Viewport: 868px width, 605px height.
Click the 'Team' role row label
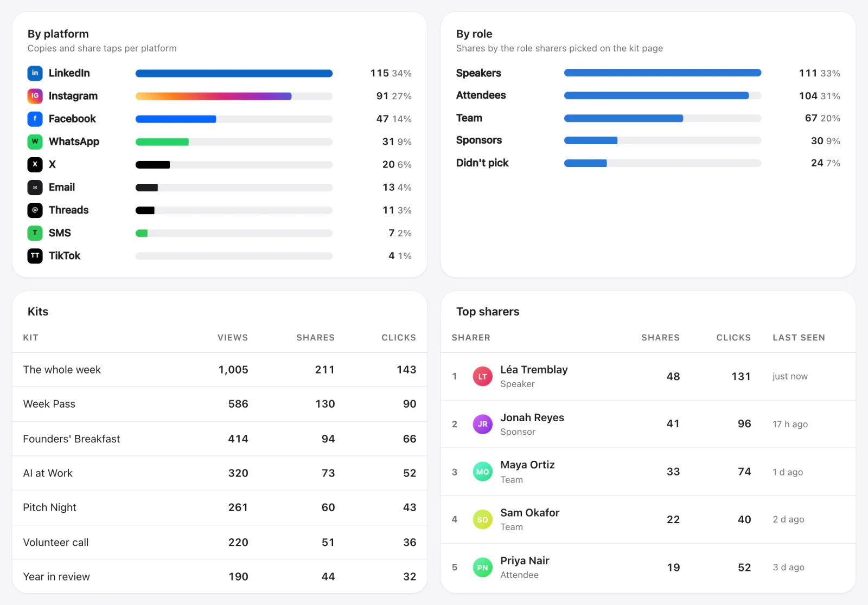click(469, 118)
